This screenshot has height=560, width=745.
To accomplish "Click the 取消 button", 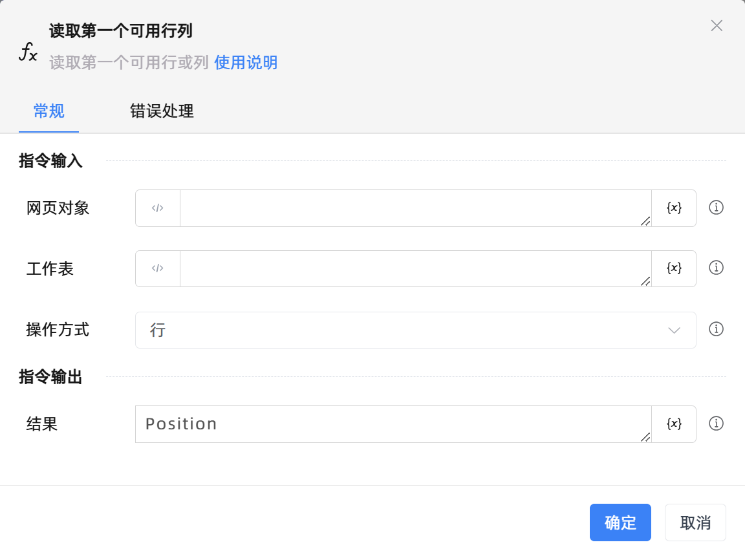I will click(695, 522).
